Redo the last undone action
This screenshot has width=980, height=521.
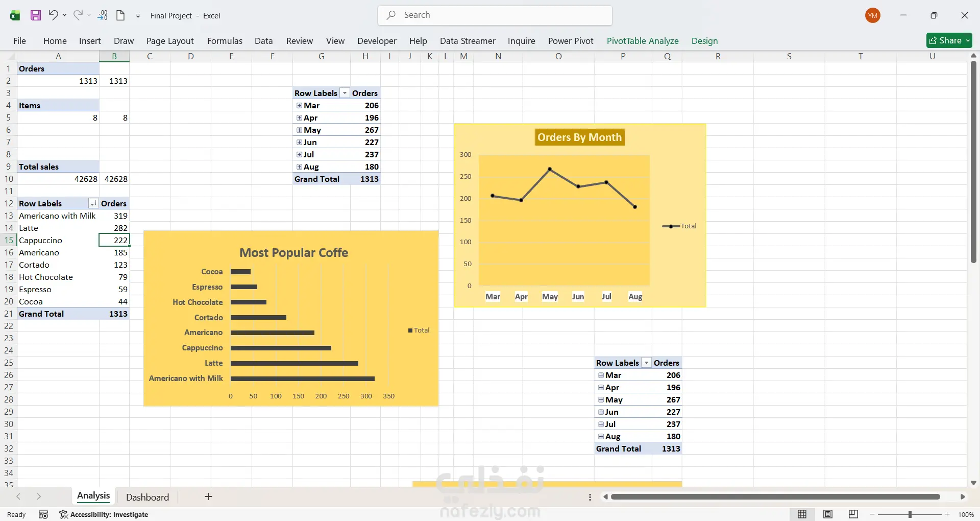point(78,15)
